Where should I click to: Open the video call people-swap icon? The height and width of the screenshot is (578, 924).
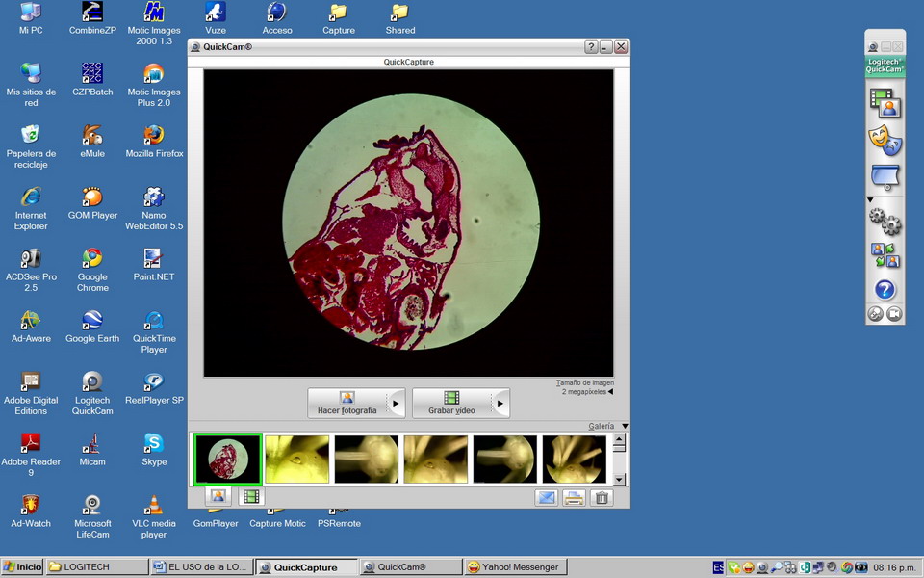click(884, 255)
